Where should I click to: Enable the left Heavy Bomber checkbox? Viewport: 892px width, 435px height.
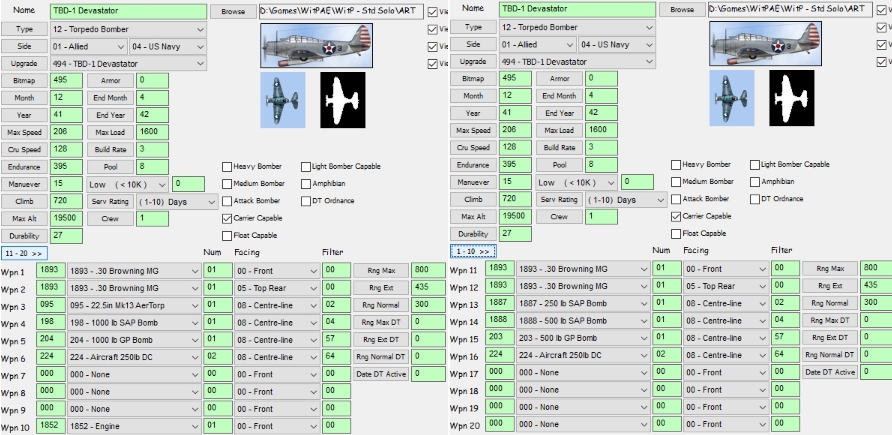tap(227, 167)
